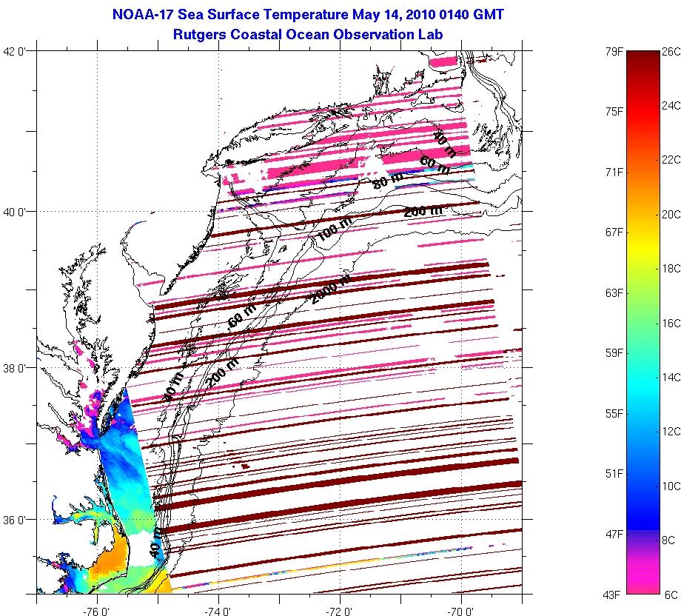The image size is (681, 616).
Task: Click the -74 0' longitude label
Action: coord(218,612)
